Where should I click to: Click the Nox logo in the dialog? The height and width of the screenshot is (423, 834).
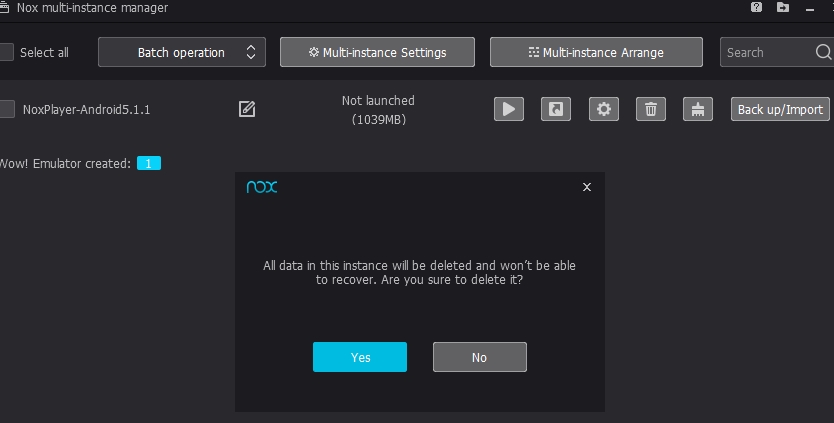(262, 187)
